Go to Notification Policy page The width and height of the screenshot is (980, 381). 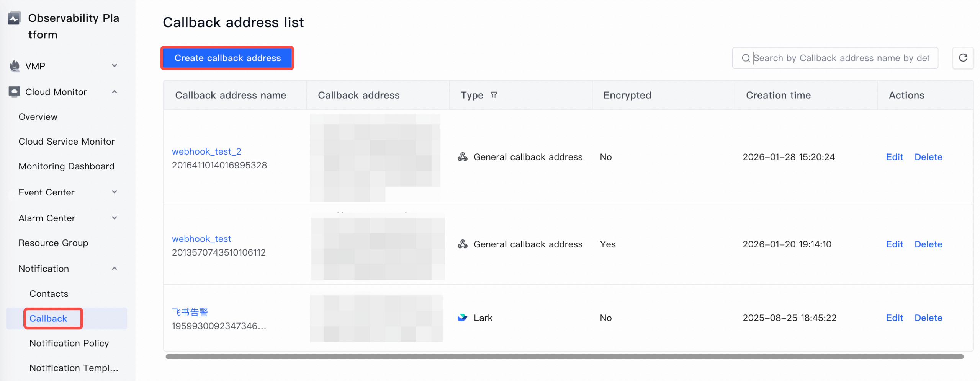[69, 343]
